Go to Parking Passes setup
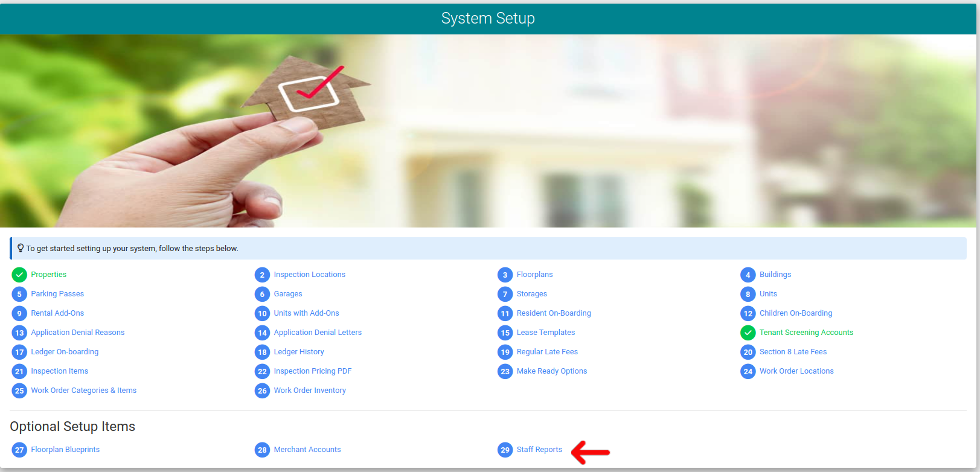The image size is (980, 472). click(57, 294)
